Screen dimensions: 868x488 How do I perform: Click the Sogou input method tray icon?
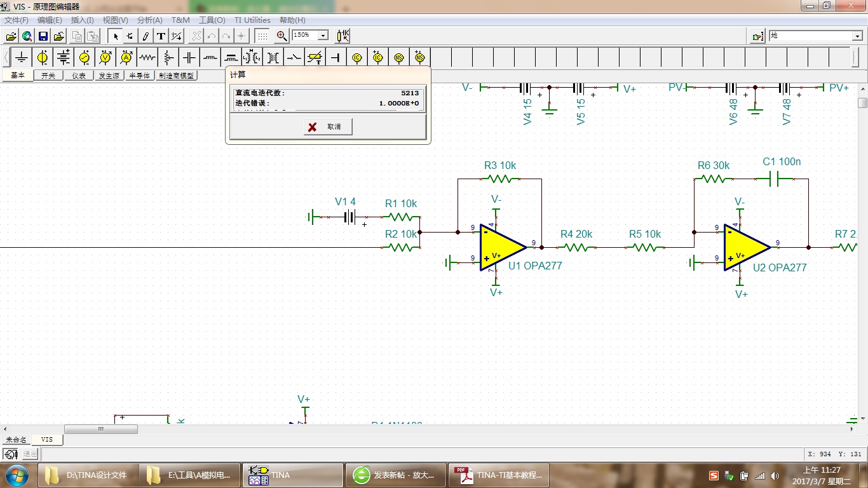[x=714, y=475]
